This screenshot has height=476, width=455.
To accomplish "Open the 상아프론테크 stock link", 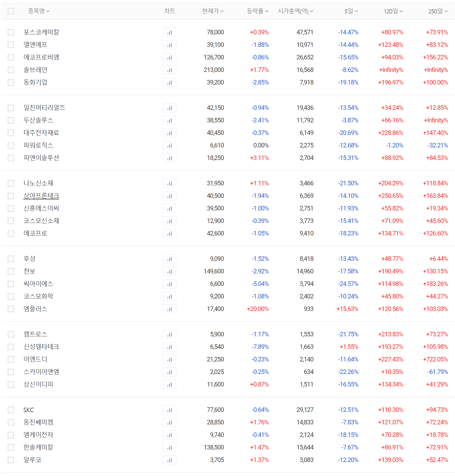I will tap(41, 196).
